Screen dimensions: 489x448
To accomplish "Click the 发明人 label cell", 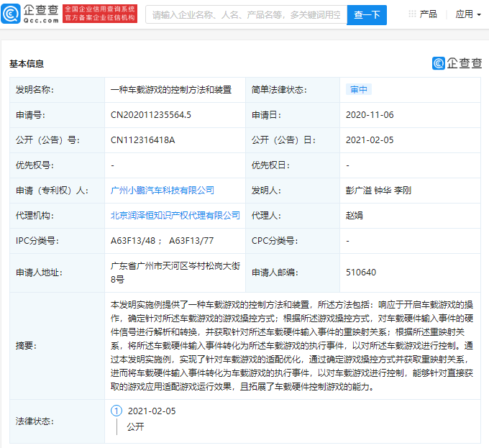I will pos(293,190).
